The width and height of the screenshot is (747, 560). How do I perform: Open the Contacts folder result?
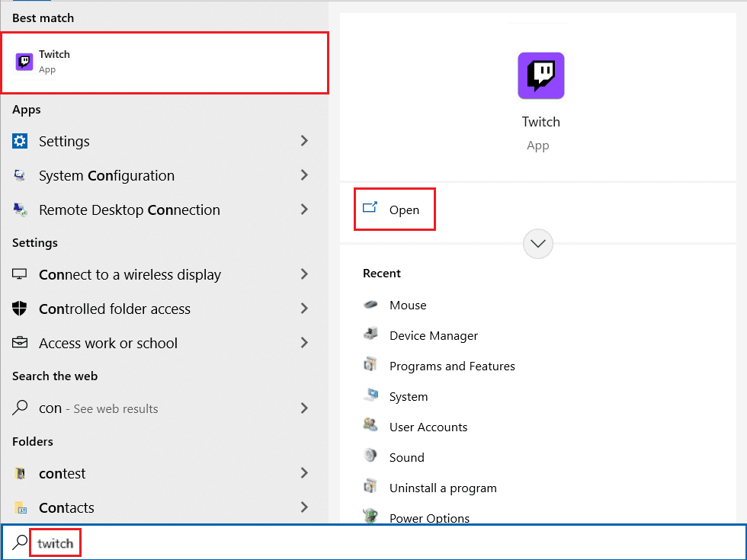pyautogui.click(x=164, y=507)
